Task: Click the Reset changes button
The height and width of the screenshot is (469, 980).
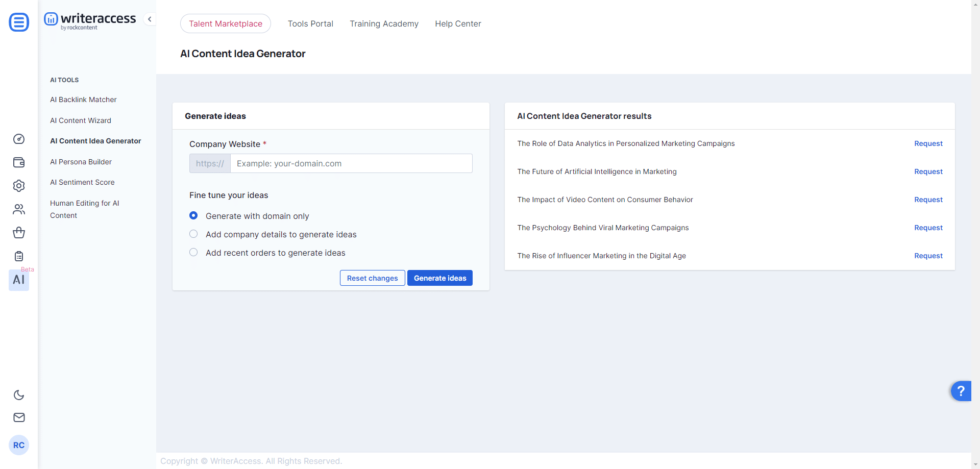Action: [x=372, y=278]
